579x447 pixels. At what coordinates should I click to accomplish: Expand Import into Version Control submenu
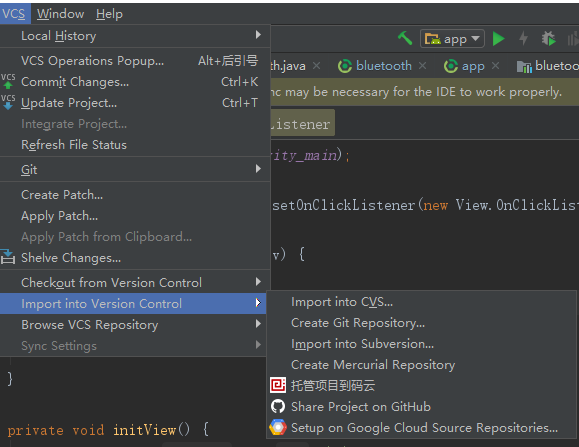pos(133,303)
